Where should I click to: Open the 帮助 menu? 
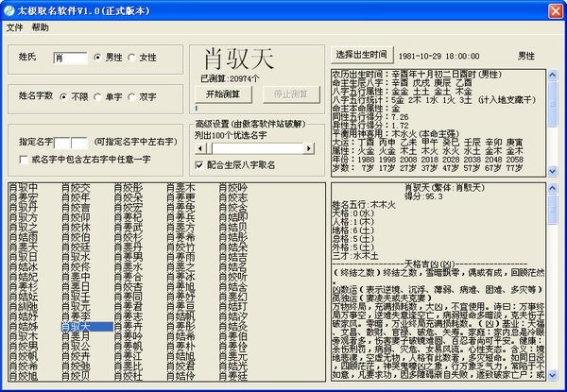(40, 27)
